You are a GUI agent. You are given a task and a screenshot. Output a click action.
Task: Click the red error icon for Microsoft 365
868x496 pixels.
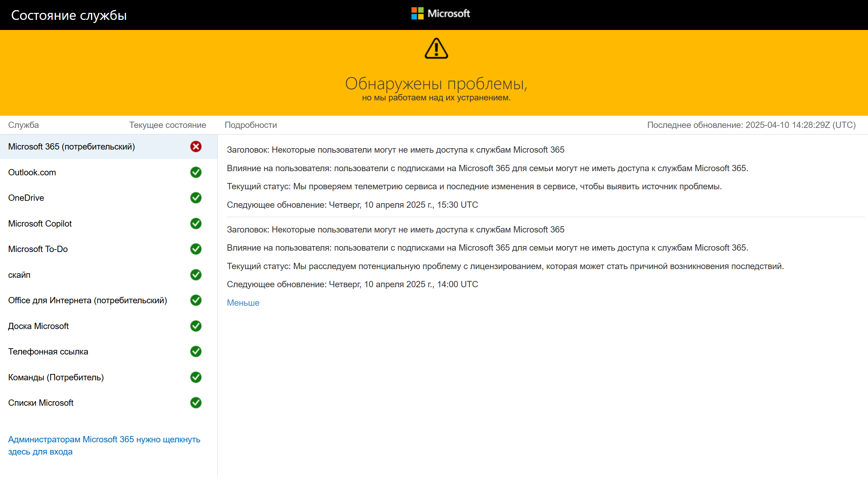pos(196,147)
